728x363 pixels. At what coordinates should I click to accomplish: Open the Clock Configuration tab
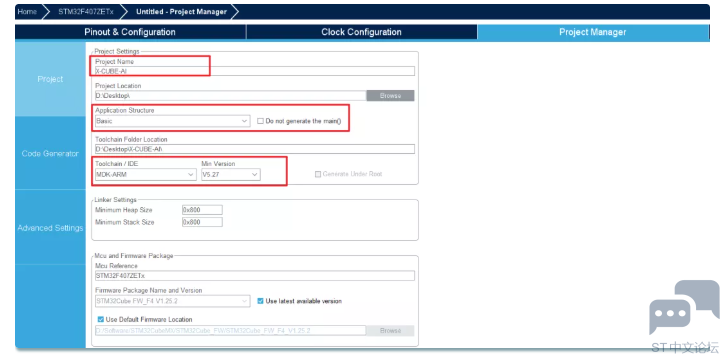361,32
